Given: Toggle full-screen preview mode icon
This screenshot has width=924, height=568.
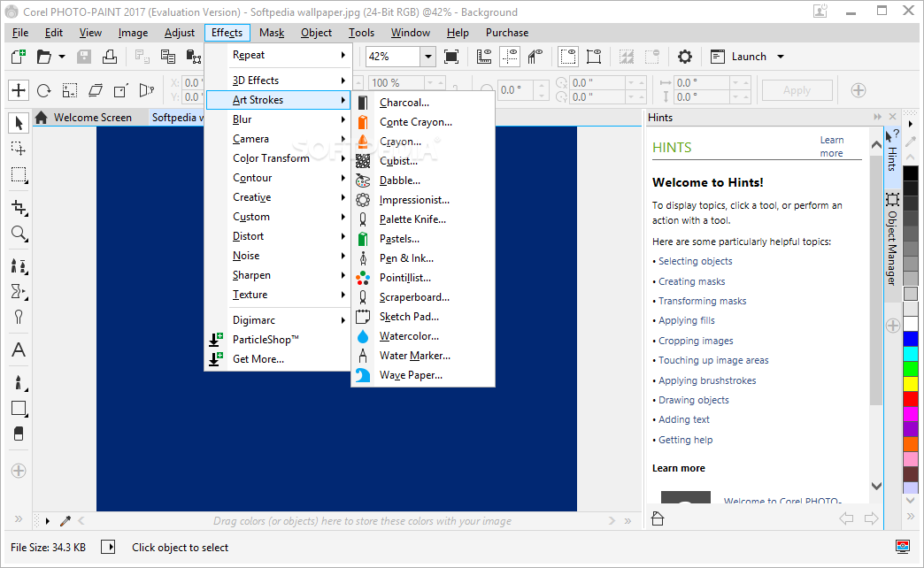Looking at the screenshot, I should click(x=451, y=56).
